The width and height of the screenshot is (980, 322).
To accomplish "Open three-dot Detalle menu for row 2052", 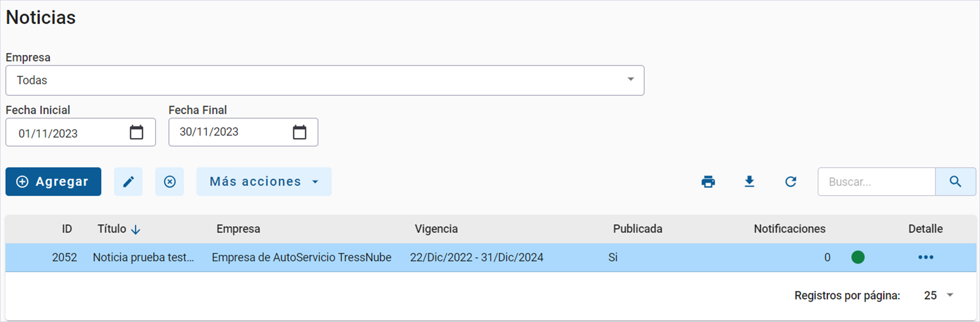I will pos(926,257).
